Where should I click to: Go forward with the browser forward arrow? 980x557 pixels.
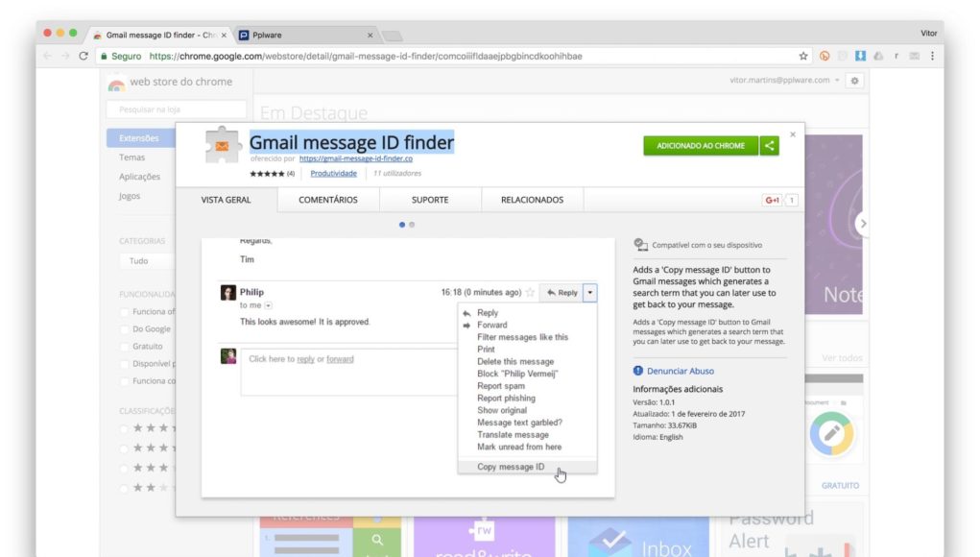point(65,56)
